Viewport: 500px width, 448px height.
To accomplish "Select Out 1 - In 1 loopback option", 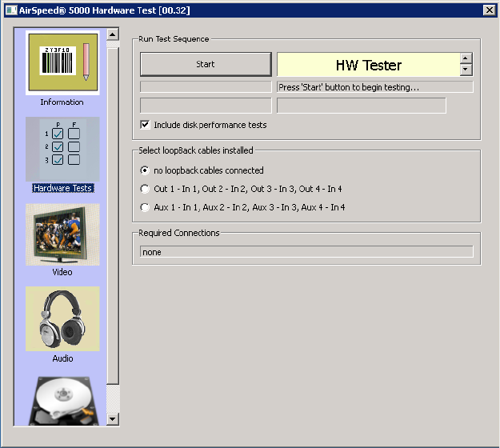I will pos(145,189).
